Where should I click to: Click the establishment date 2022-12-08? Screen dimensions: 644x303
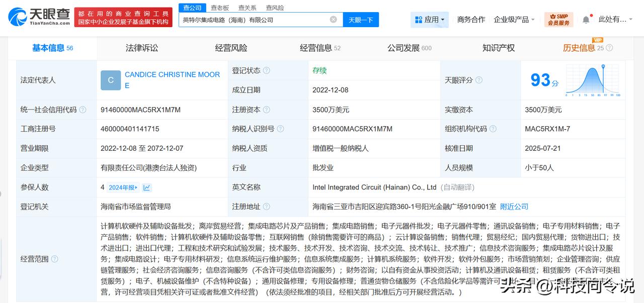330,90
